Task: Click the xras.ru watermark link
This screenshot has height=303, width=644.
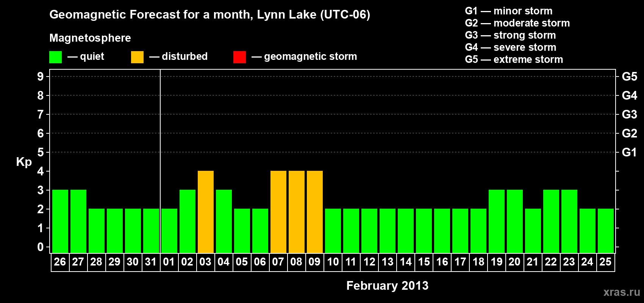Action: [621, 292]
